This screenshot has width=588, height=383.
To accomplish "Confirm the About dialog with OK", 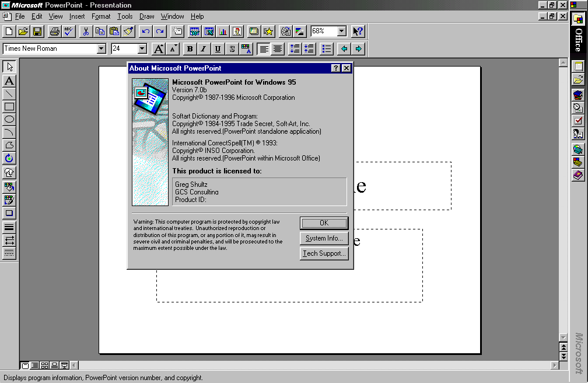I will click(x=324, y=223).
